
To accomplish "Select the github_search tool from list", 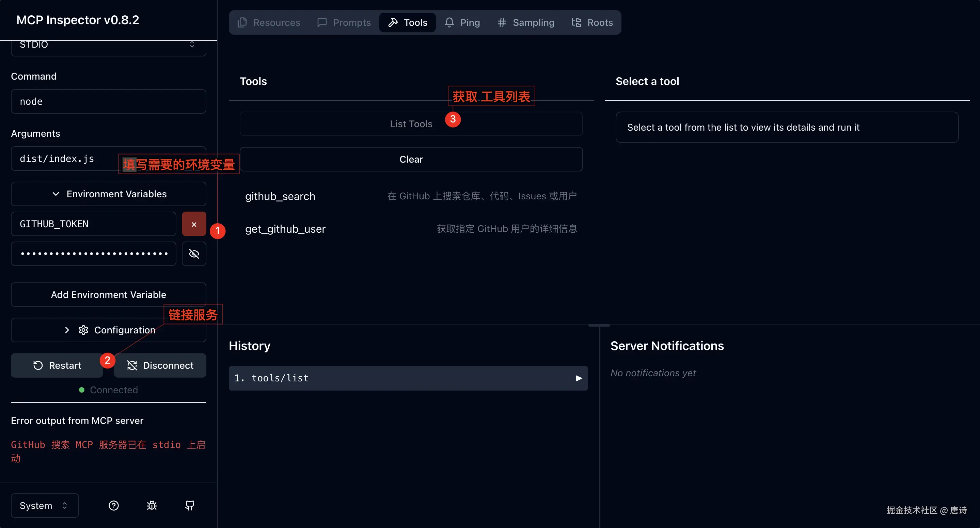I will [280, 196].
